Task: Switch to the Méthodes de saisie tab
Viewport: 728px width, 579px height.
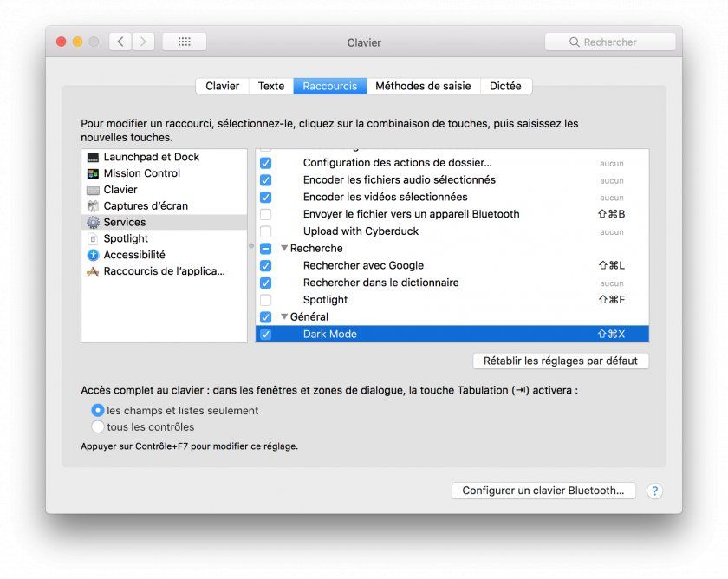Action: pyautogui.click(x=422, y=86)
